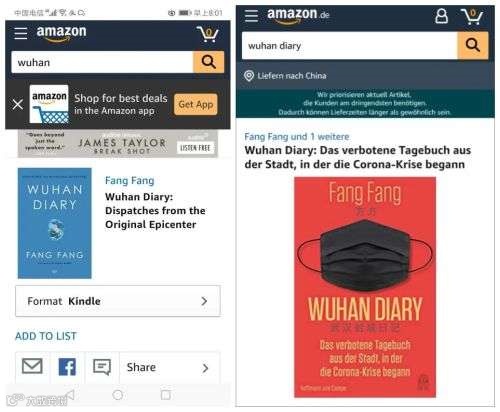
Task: Open the Fang Fang author link on the left
Action: [129, 180]
